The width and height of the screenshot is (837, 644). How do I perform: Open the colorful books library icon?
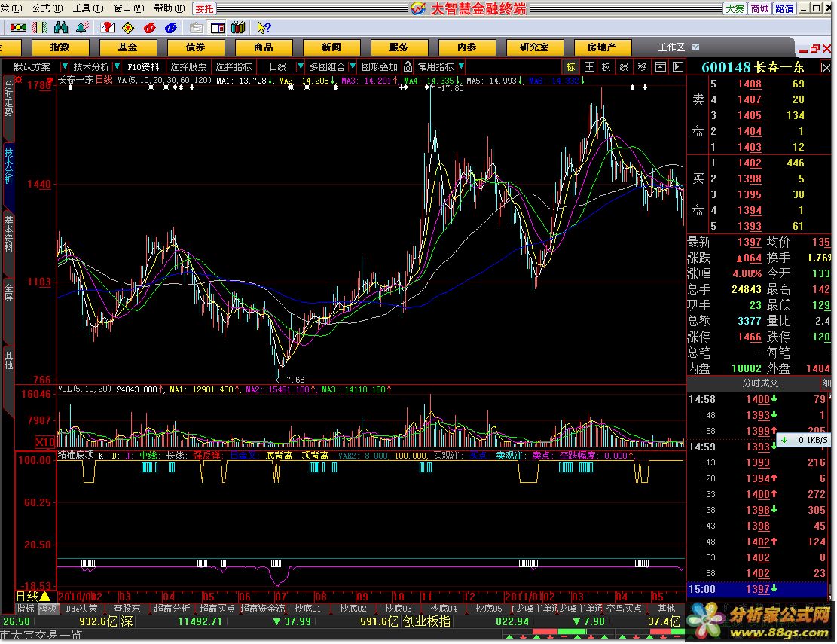(x=238, y=27)
